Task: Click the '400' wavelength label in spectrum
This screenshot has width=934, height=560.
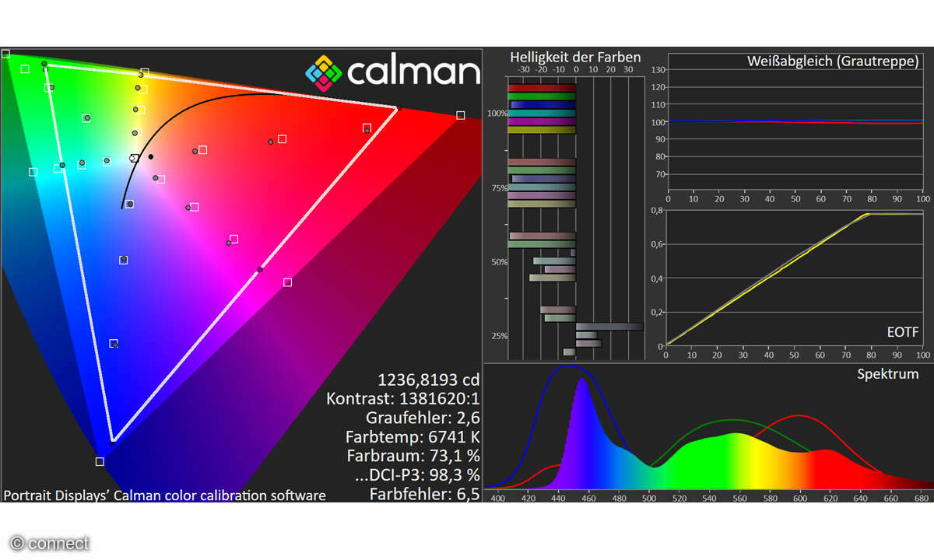Action: point(498,498)
